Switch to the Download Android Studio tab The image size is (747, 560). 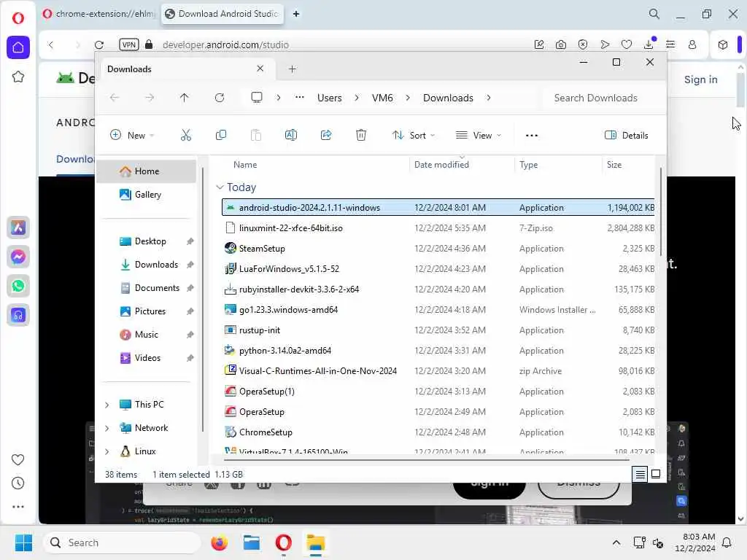click(222, 14)
